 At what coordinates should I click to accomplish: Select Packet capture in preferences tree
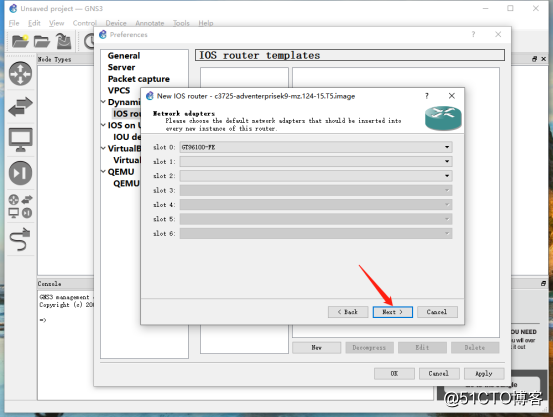pyautogui.click(x=139, y=79)
